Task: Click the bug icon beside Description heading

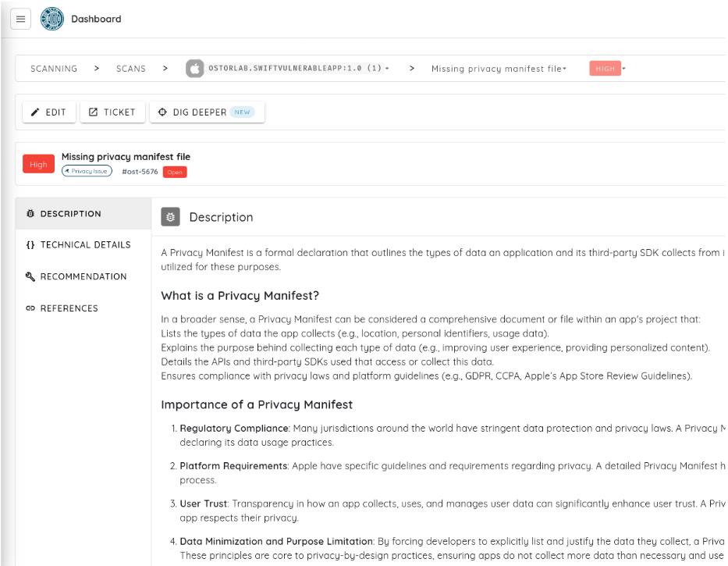Action: [170, 217]
